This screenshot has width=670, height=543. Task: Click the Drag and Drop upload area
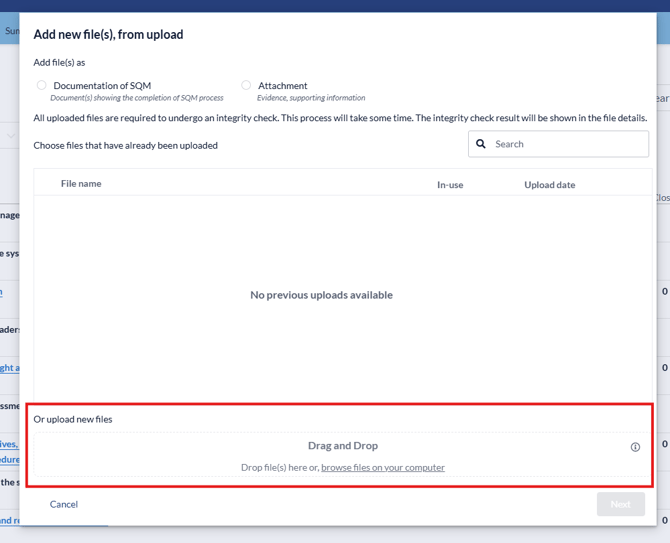pos(342,446)
